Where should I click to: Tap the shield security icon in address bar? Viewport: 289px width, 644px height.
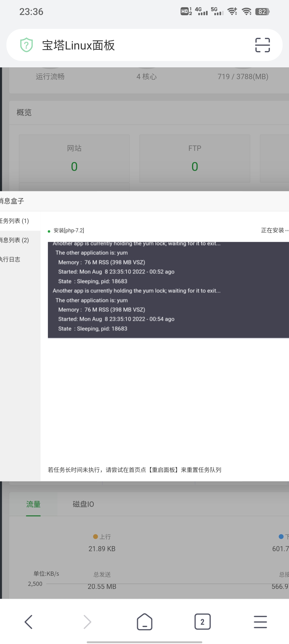pyautogui.click(x=26, y=45)
